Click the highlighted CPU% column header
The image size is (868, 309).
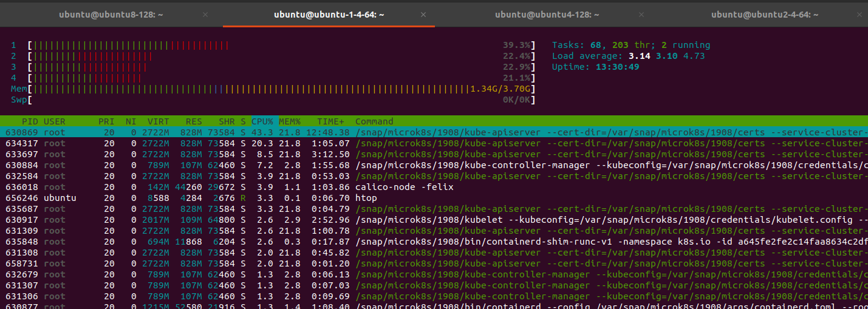262,121
